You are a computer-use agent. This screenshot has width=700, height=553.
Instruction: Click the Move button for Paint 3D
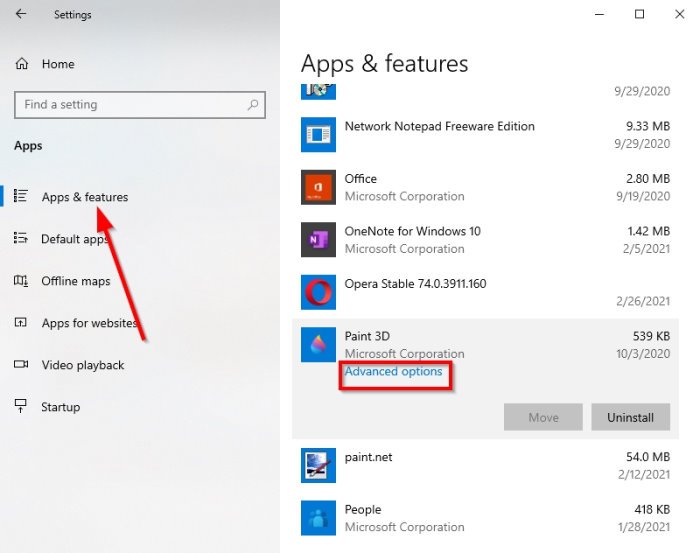click(543, 417)
